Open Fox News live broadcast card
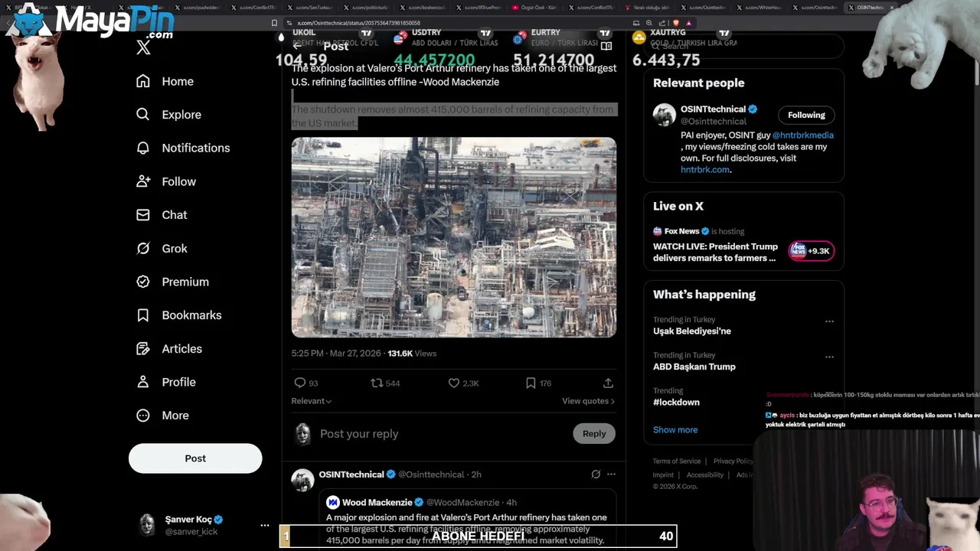Screen dimensions: 980x551 743,246
